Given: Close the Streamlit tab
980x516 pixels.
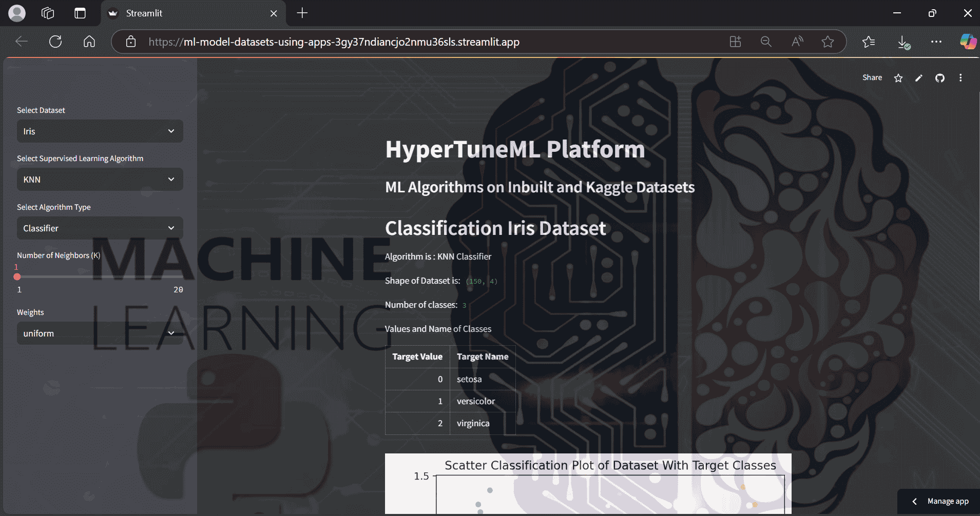Looking at the screenshot, I should (x=274, y=13).
